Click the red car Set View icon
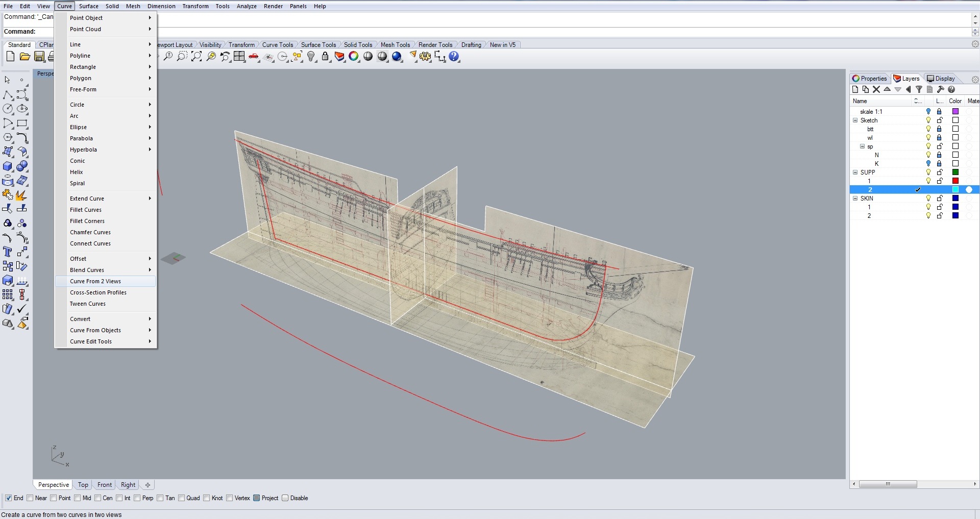 click(x=254, y=57)
